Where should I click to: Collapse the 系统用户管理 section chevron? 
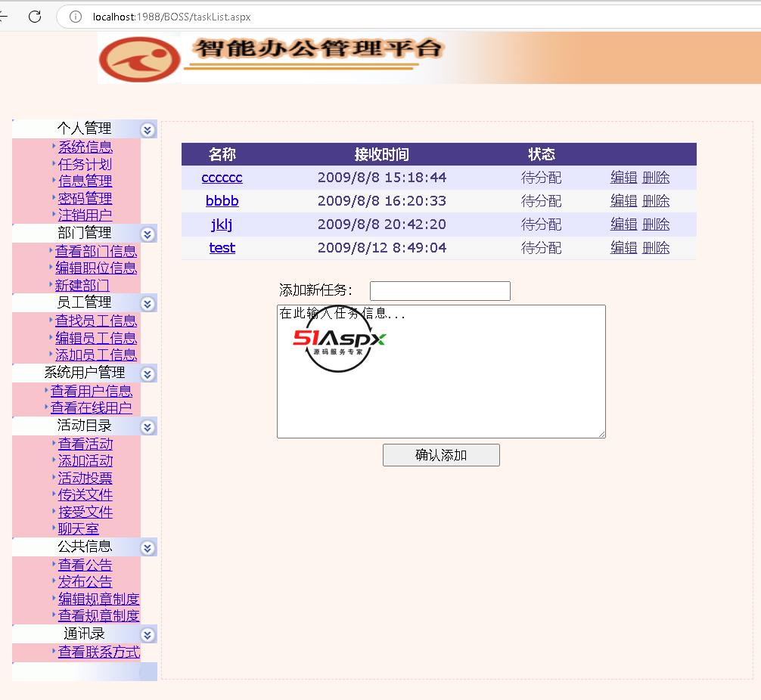coord(148,374)
